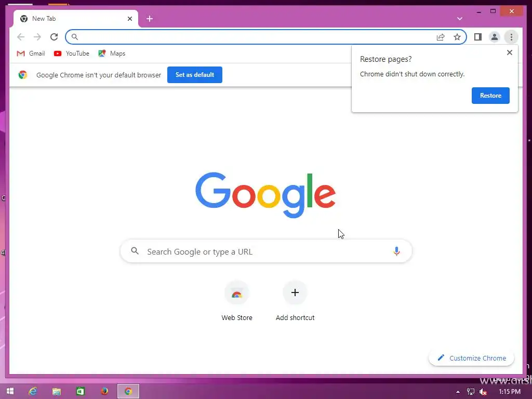Go back using the back arrow
This screenshot has height=399, width=532.
point(21,37)
